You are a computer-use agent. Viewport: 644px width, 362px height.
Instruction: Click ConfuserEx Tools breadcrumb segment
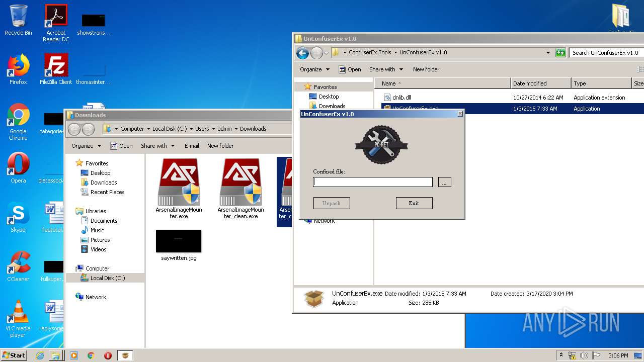(370, 52)
